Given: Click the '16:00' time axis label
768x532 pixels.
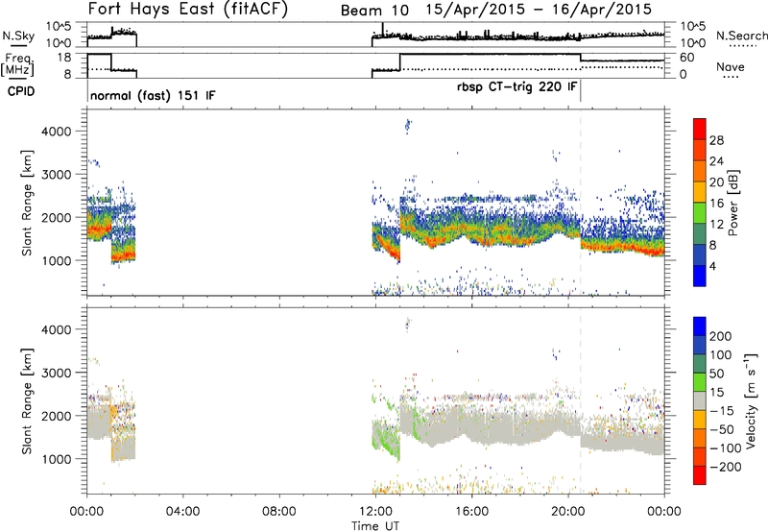Looking at the screenshot, I should 471,512.
